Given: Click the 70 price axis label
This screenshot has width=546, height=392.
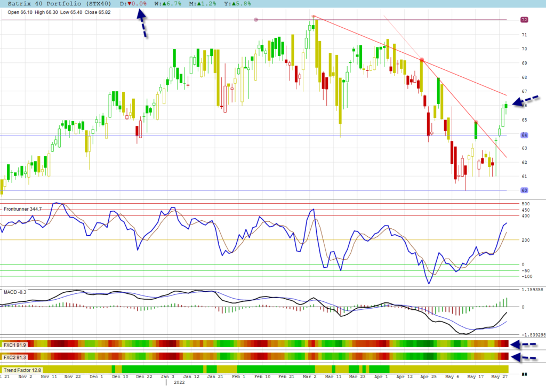Looking at the screenshot, I should 524,49.
